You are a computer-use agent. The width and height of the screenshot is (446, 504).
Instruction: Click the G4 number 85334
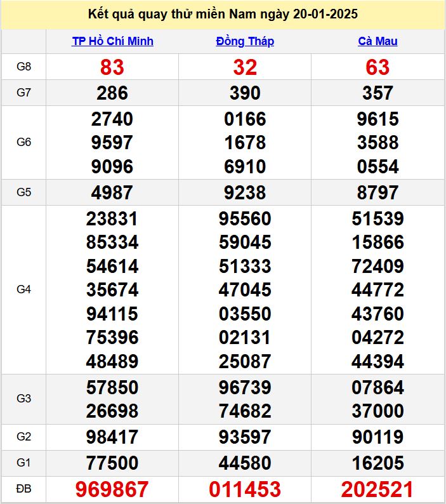tap(112, 242)
